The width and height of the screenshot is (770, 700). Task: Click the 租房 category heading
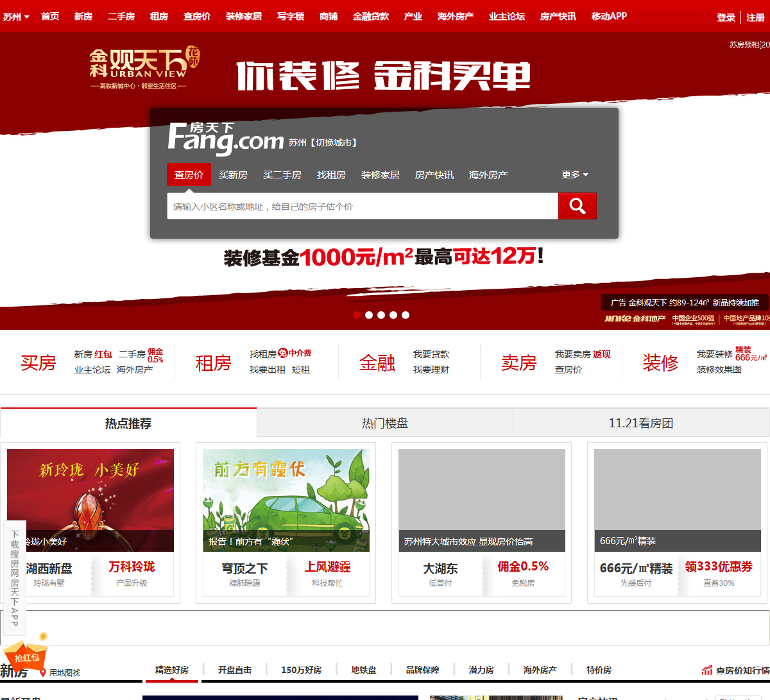tap(214, 363)
